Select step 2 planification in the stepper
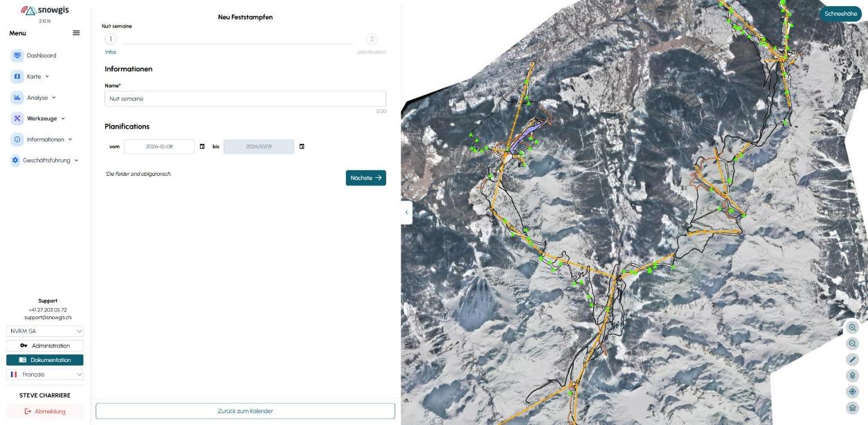The image size is (868, 425). click(x=372, y=39)
